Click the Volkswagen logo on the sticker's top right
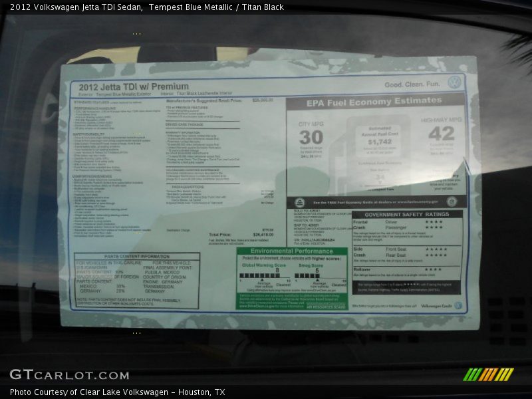 point(454,82)
